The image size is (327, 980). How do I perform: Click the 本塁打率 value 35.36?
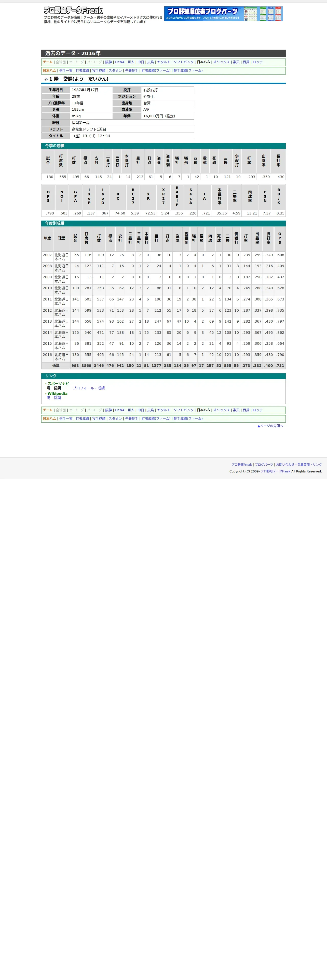(x=222, y=213)
